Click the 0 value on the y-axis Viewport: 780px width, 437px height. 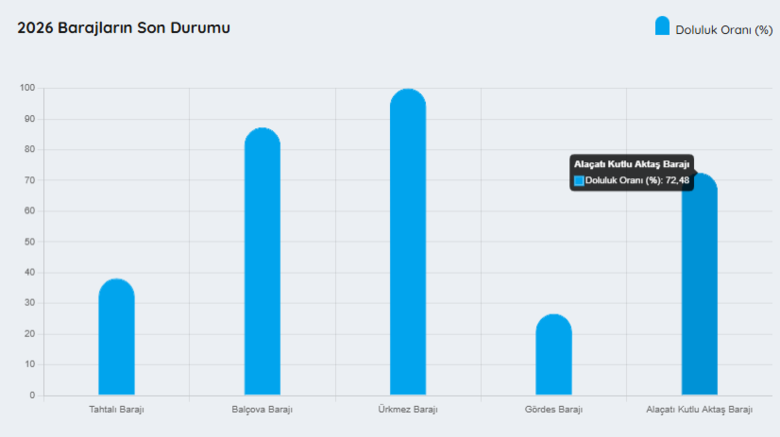click(x=32, y=395)
